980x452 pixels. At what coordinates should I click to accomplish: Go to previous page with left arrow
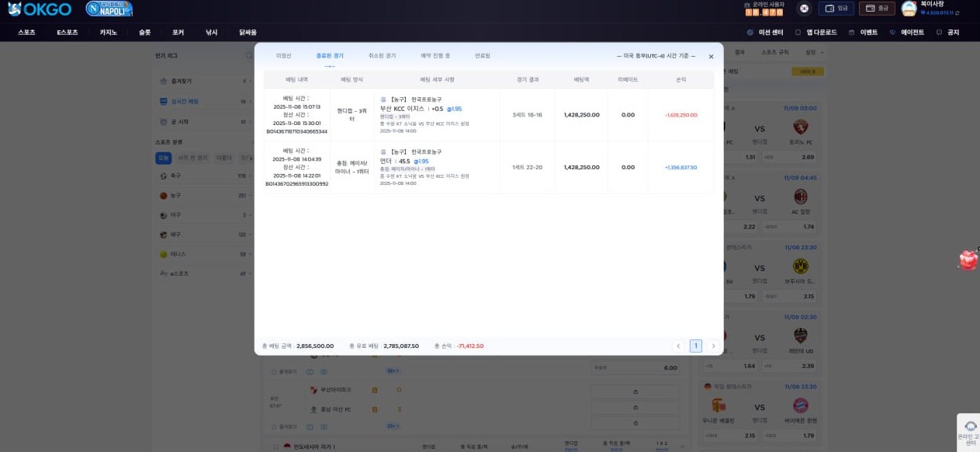tap(678, 346)
